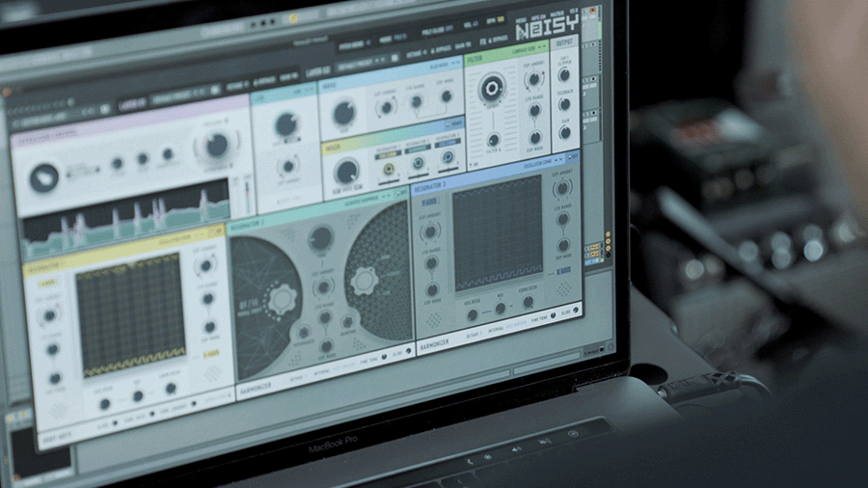Toggle the Filter ON switch

click(474, 165)
